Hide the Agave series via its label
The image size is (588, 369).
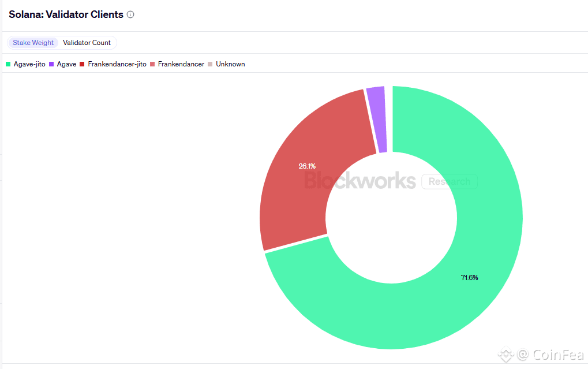tap(67, 64)
